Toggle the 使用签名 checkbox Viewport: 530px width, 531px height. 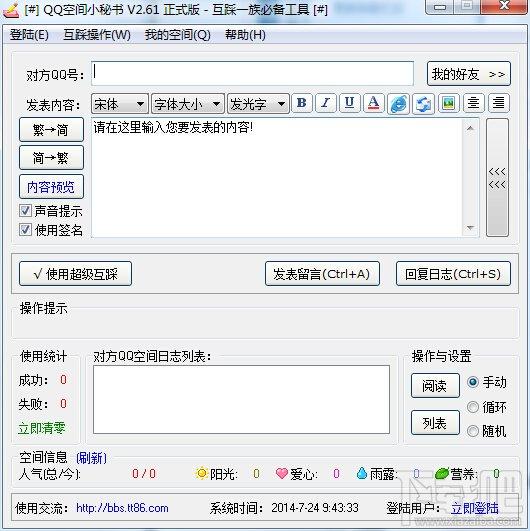click(25, 230)
